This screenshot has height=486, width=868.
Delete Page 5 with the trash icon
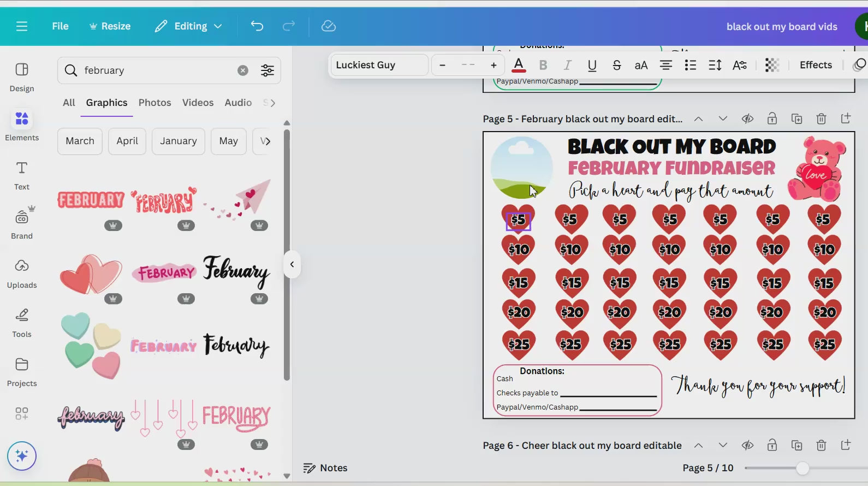[821, 119]
